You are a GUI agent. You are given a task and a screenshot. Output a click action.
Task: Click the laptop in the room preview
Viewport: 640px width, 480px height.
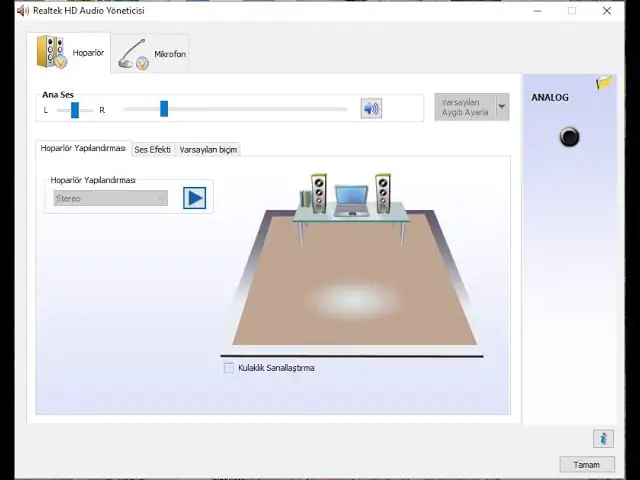pos(351,199)
